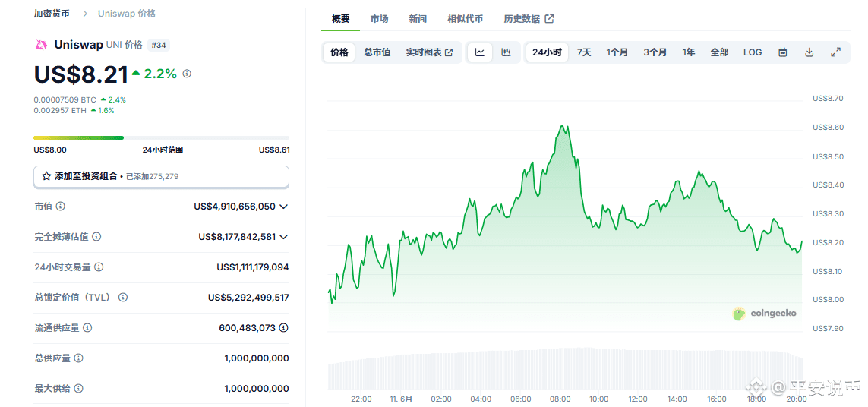
Task: Toggle LOG scale on chart
Action: 753,52
